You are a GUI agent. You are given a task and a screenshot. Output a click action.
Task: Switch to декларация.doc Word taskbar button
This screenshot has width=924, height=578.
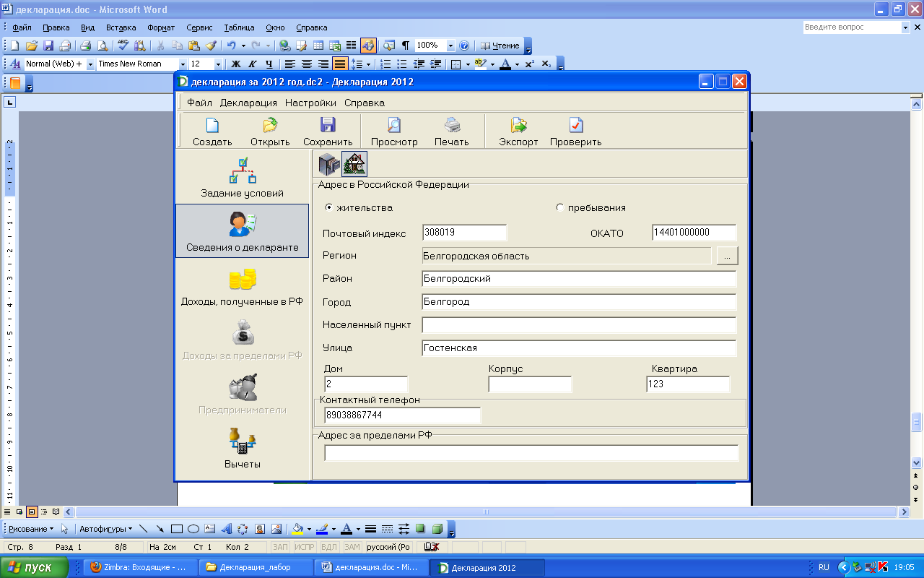pos(371,567)
